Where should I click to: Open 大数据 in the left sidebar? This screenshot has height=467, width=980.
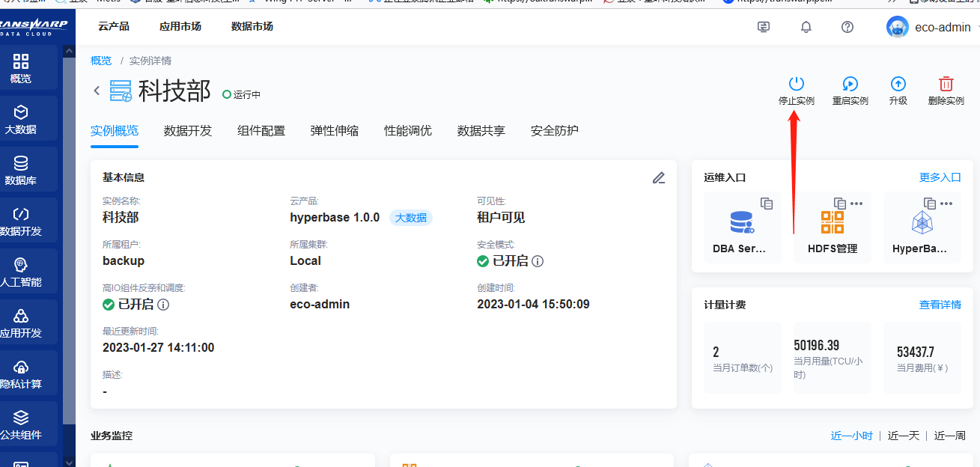21,120
